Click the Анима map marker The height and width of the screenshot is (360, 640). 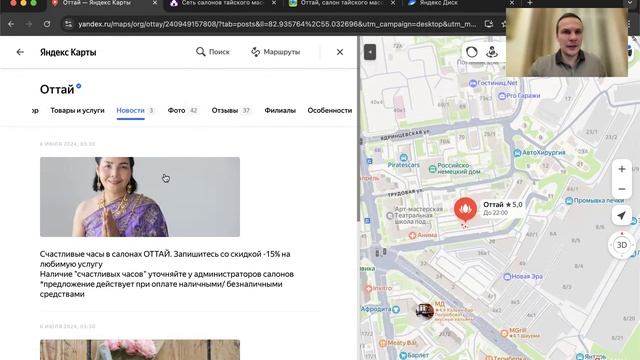423,235
